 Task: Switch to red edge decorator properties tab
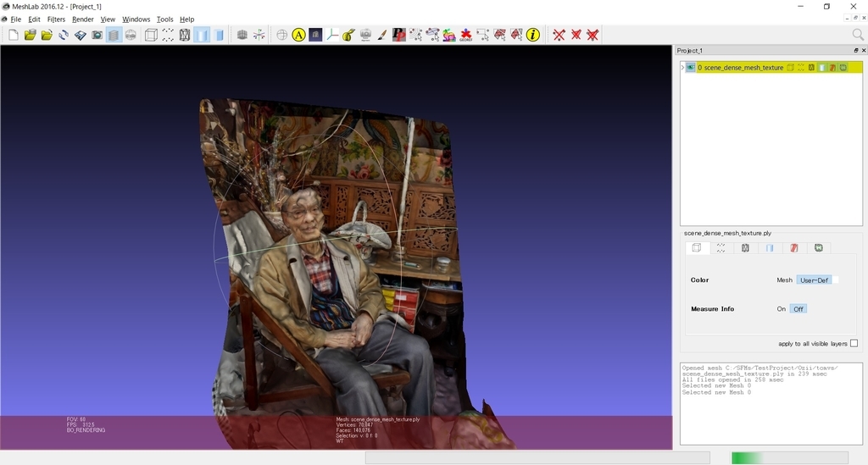tap(793, 248)
